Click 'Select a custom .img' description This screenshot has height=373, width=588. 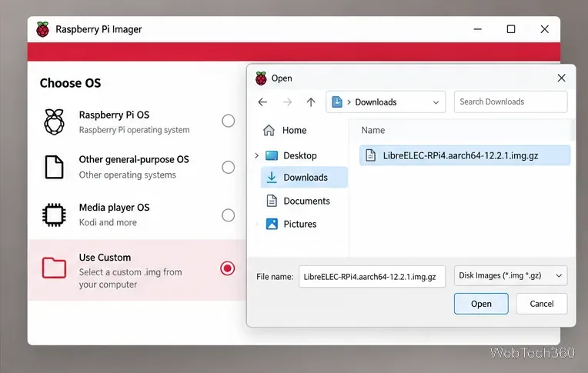pyautogui.click(x=131, y=278)
